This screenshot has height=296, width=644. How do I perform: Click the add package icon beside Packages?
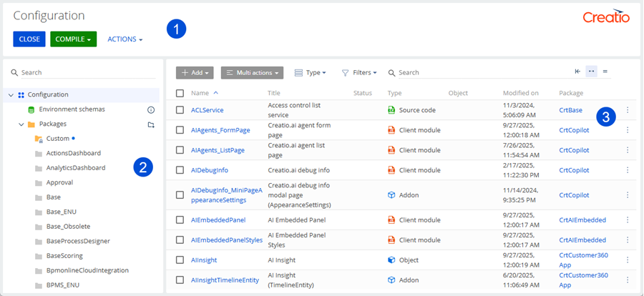(x=151, y=124)
